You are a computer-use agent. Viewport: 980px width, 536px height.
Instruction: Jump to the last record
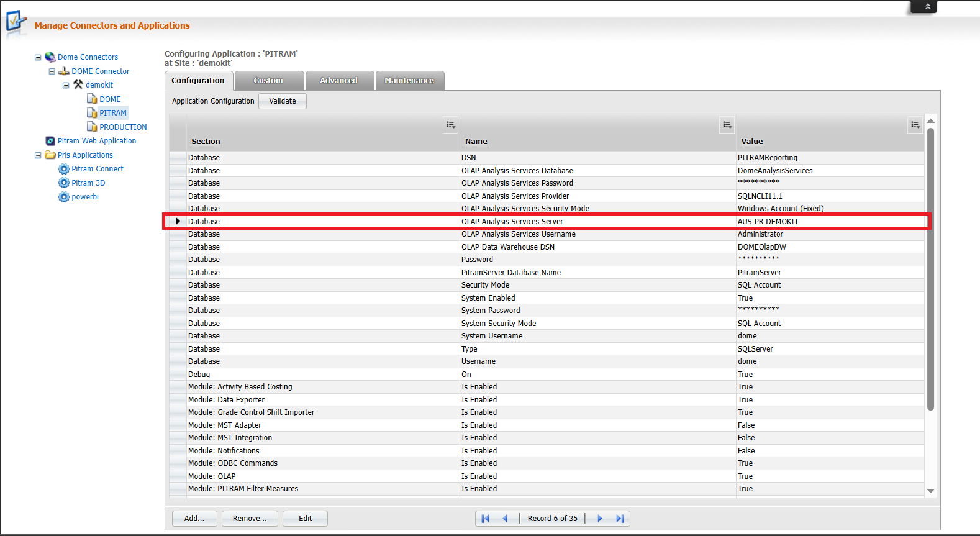click(620, 519)
